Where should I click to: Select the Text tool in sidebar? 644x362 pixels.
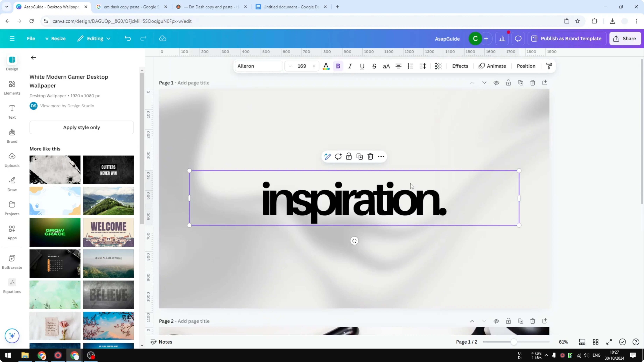tap(12, 112)
